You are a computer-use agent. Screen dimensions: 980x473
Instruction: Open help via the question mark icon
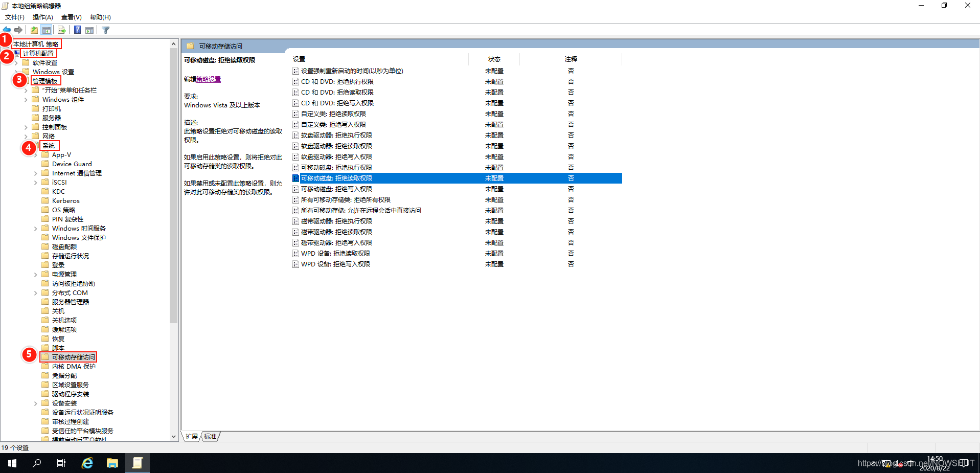tap(77, 30)
